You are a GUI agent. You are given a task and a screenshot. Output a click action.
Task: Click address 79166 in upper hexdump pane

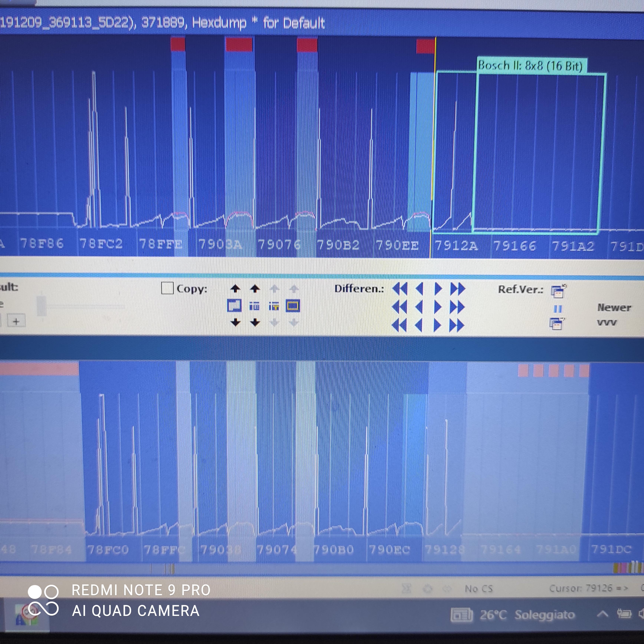(515, 246)
